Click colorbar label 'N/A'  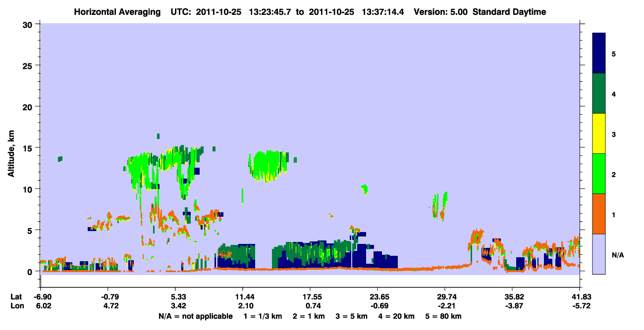point(618,254)
